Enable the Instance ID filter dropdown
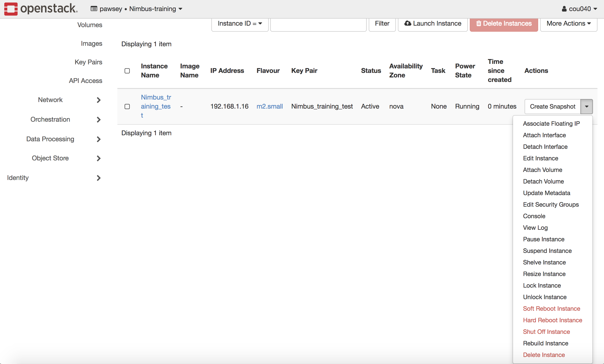This screenshot has width=604, height=364. click(240, 24)
